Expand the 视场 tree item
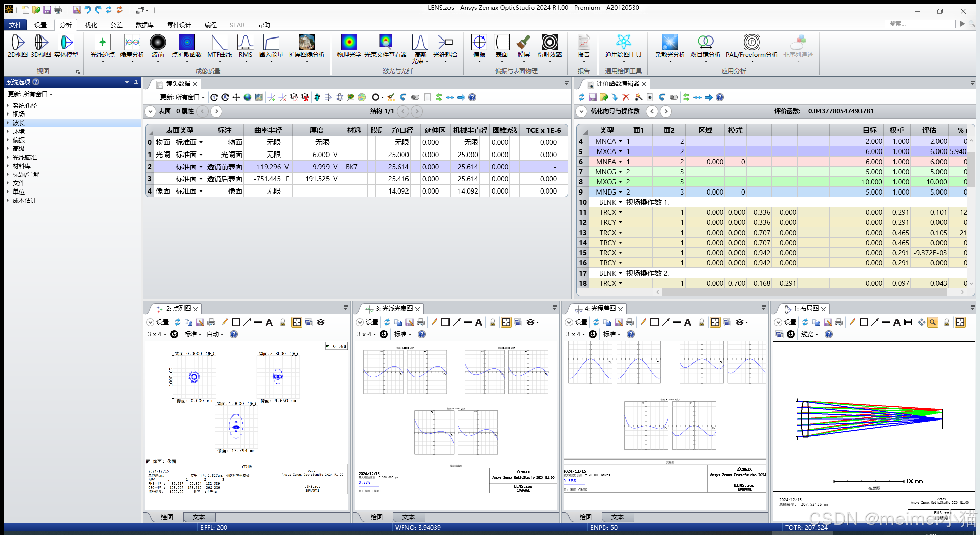The image size is (980, 535). pos(8,114)
